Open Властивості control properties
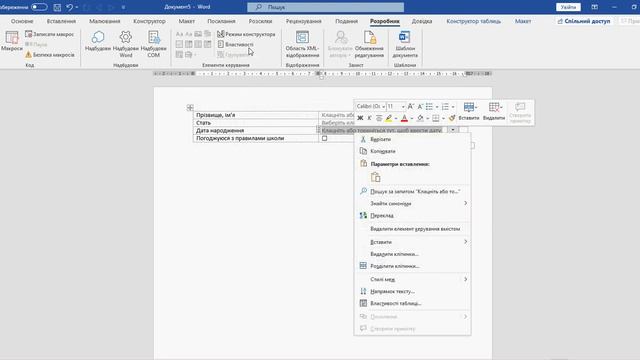Viewport: 640px width, 360px height. coord(236,44)
